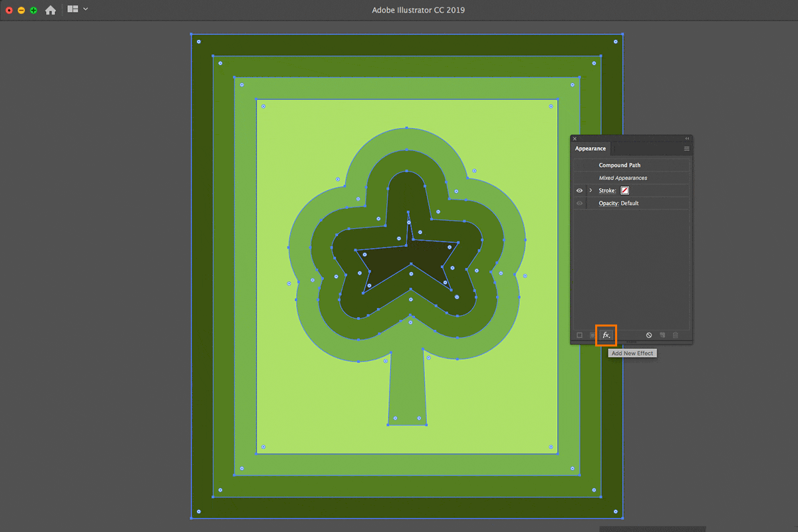Open the arrange documents dropdown arrow
Image resolution: width=798 pixels, height=532 pixels.
[86, 9]
